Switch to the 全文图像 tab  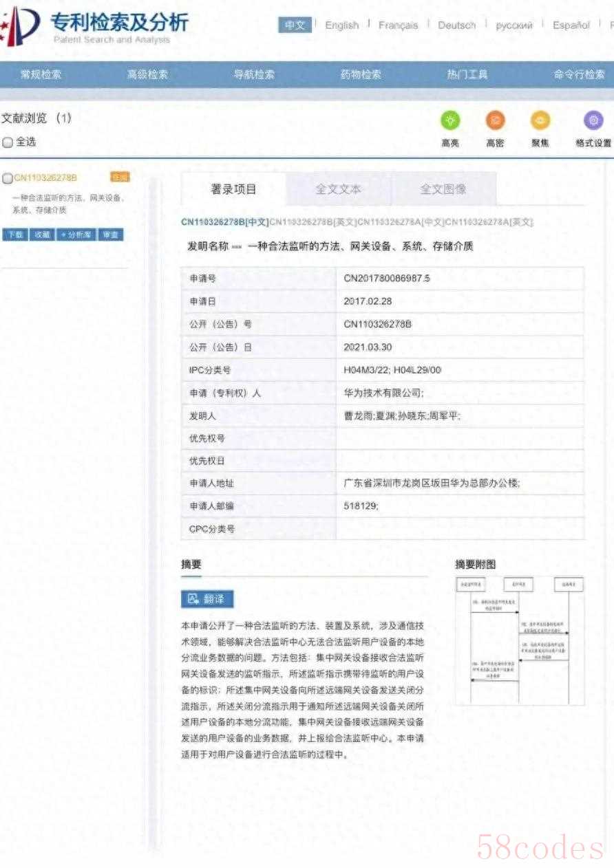click(x=443, y=189)
